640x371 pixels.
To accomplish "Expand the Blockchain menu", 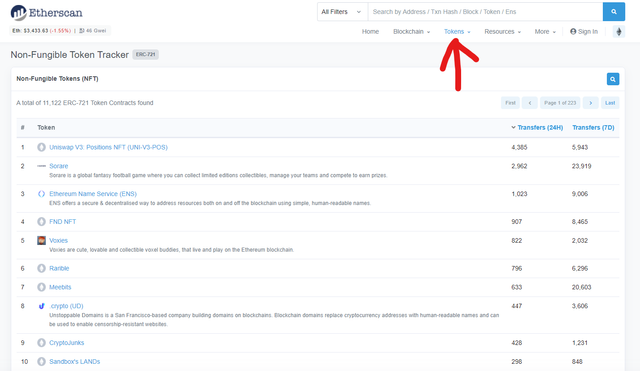I will pyautogui.click(x=411, y=31).
